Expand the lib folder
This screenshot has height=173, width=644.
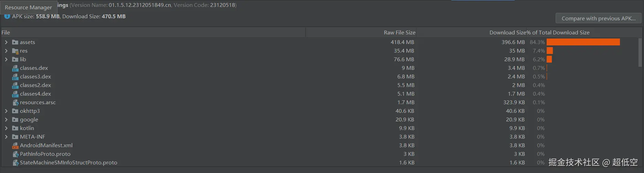click(x=6, y=60)
